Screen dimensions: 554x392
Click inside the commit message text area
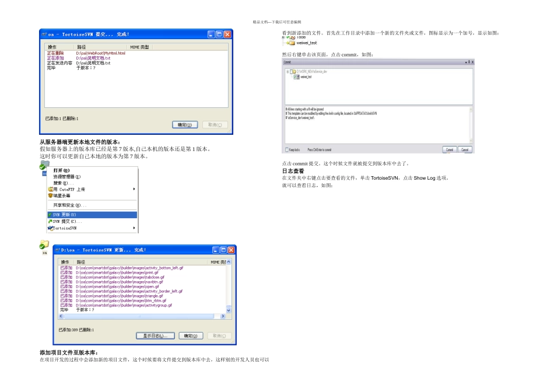point(377,125)
